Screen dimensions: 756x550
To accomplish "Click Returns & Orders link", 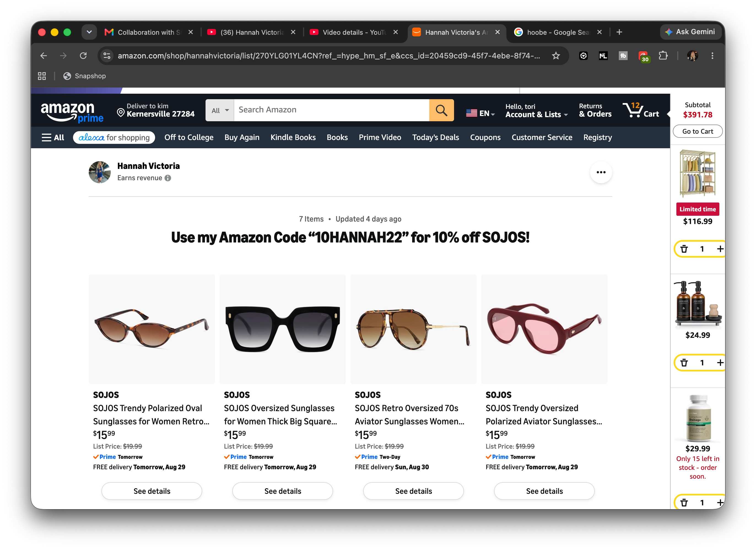I will point(595,110).
